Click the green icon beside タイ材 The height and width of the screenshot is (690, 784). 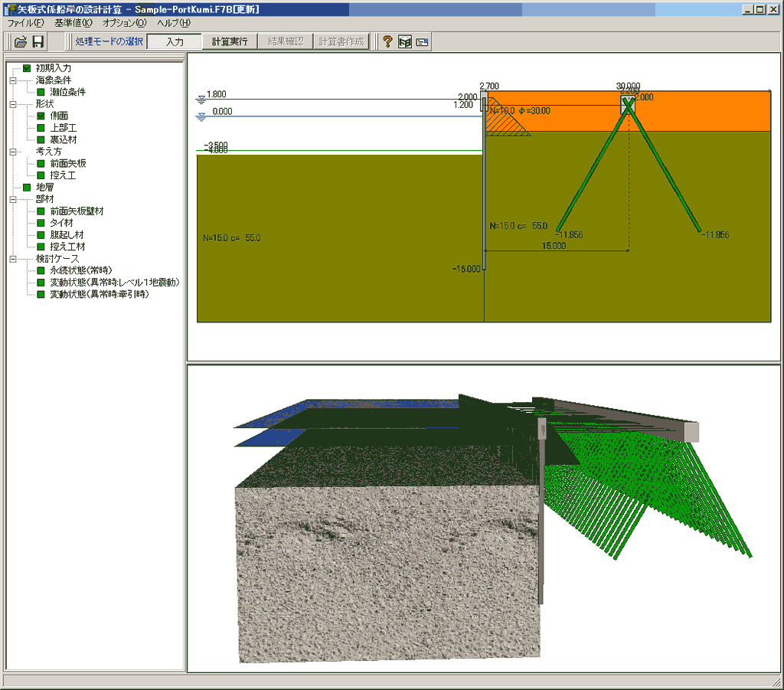41,223
